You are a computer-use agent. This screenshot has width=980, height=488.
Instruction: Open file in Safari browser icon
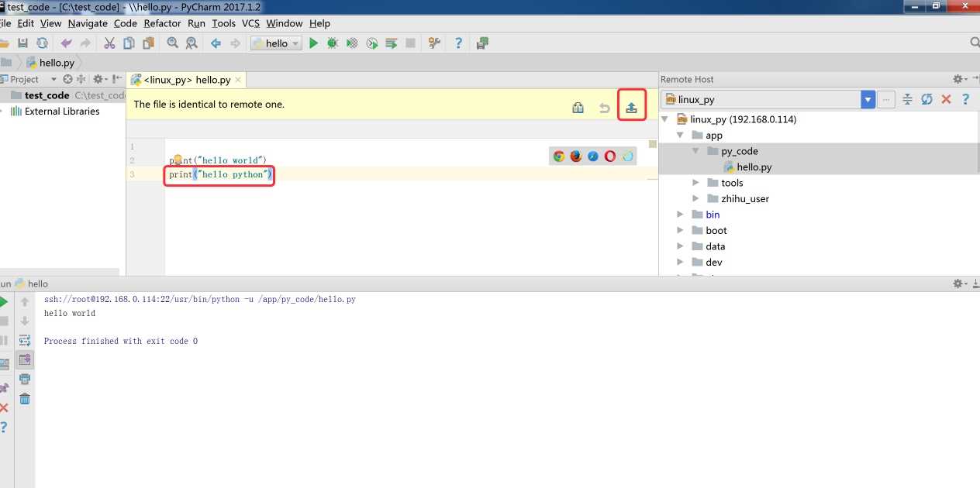[593, 156]
